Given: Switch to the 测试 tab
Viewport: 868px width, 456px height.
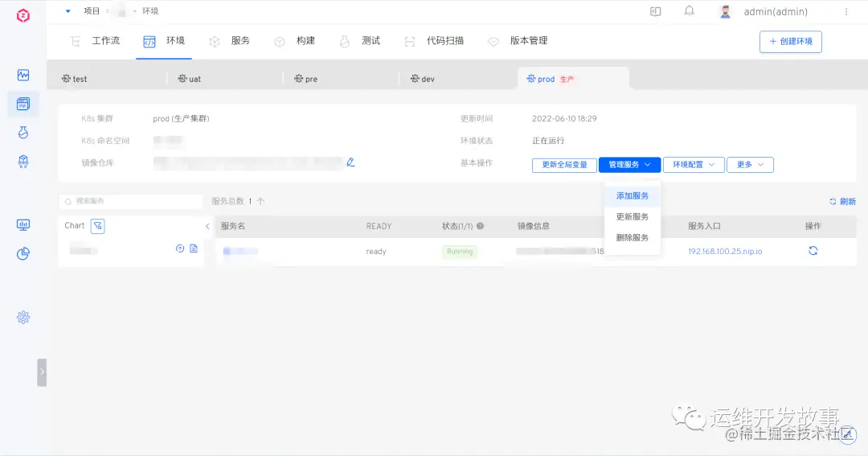Looking at the screenshot, I should 360,41.
